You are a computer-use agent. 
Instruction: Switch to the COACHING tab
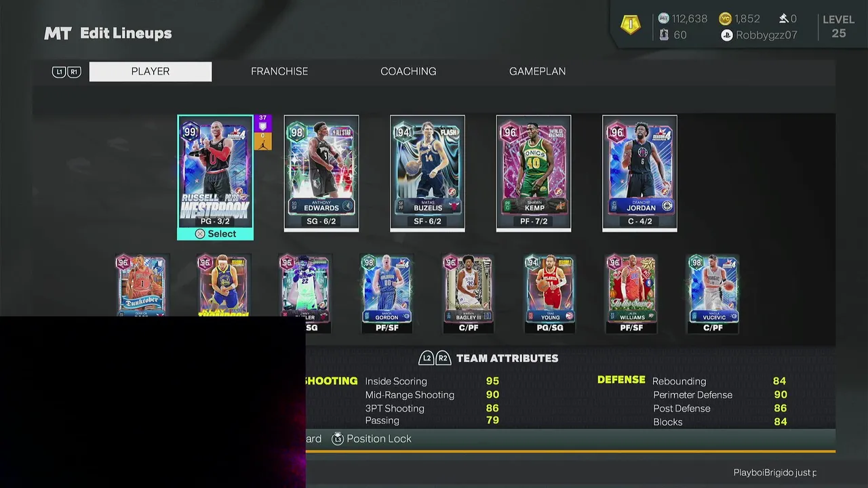coord(408,71)
